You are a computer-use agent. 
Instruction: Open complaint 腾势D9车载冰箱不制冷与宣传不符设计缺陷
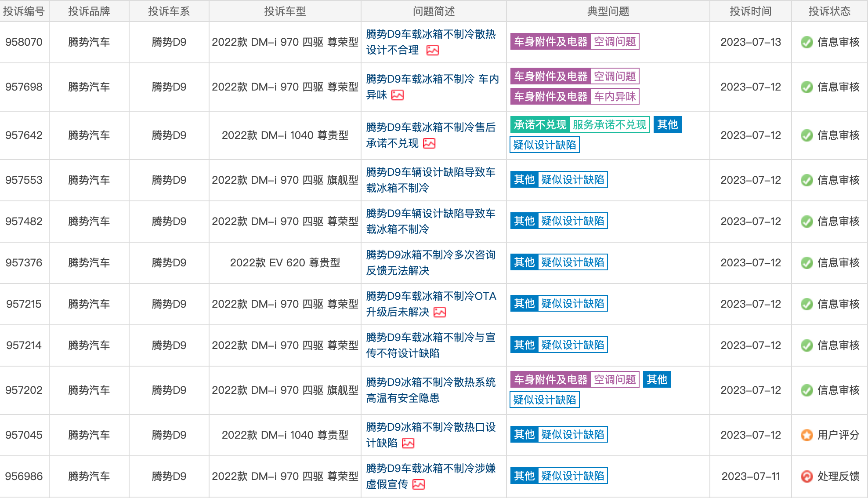(x=431, y=345)
